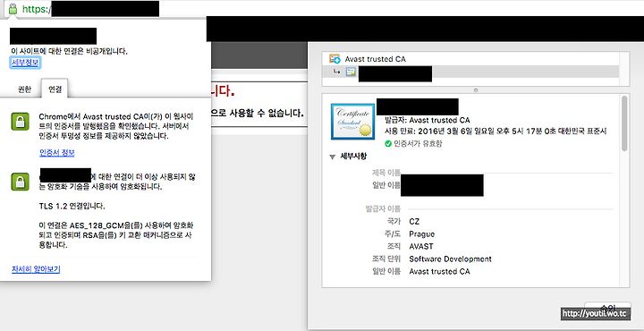Click the 제목 이름 section label
This screenshot has width=644, height=331.
(x=386, y=173)
